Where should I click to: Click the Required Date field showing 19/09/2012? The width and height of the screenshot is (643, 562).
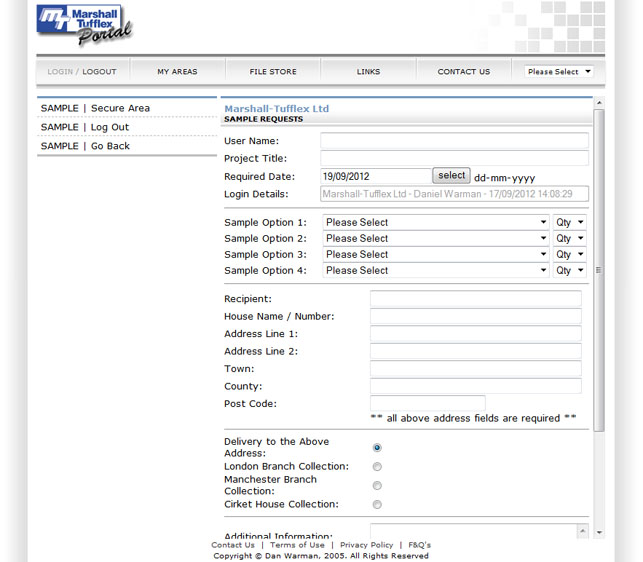click(x=376, y=176)
